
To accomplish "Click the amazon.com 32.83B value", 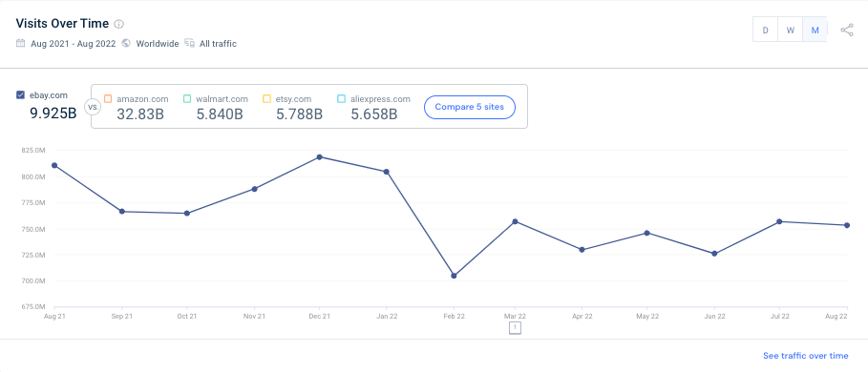I will click(140, 114).
